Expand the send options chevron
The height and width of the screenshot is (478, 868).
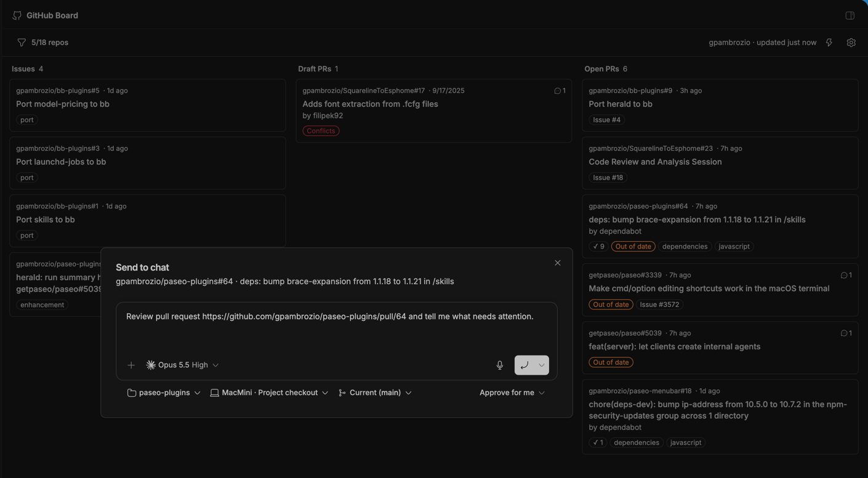click(x=542, y=365)
